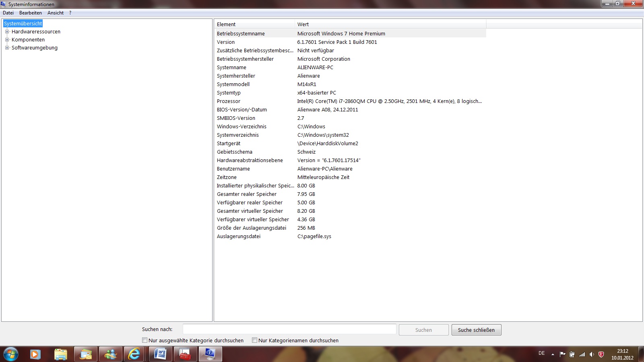Expand the Softwareumgebung tree node

coord(7,48)
